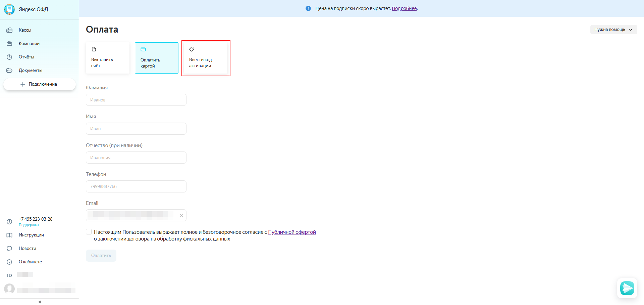Click the О кабинете info icon
Screen dimensions: 644x305
click(x=9, y=262)
